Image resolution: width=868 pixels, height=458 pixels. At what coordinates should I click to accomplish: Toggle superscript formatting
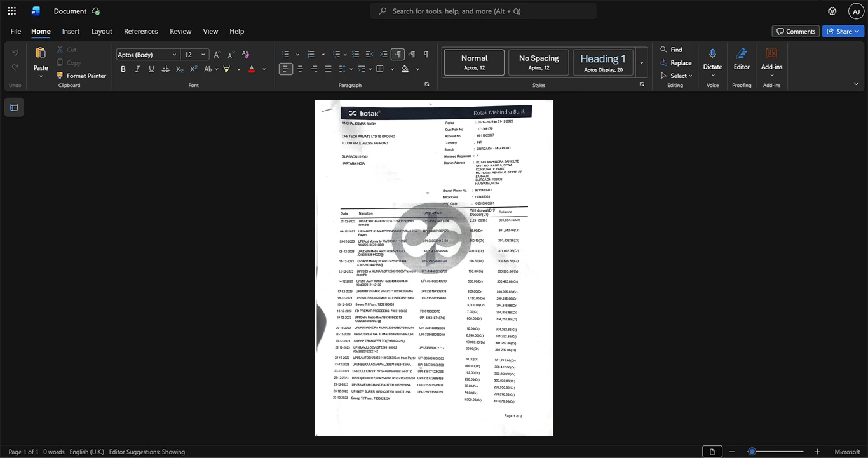click(194, 69)
